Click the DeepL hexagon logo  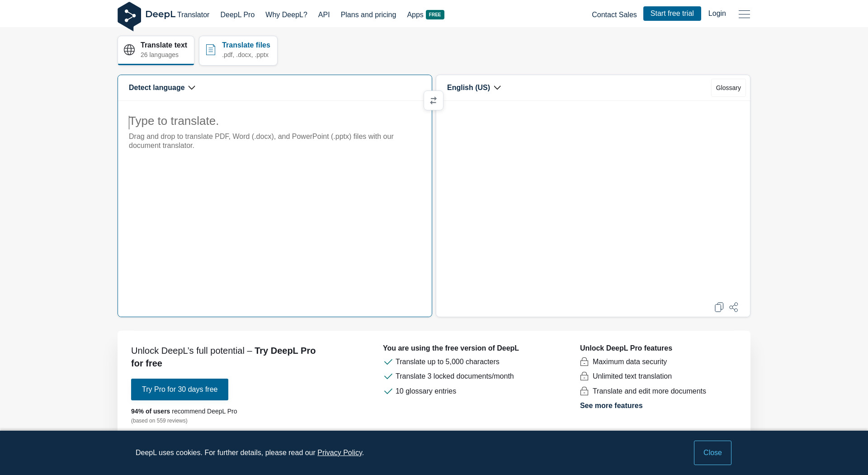coord(129,16)
